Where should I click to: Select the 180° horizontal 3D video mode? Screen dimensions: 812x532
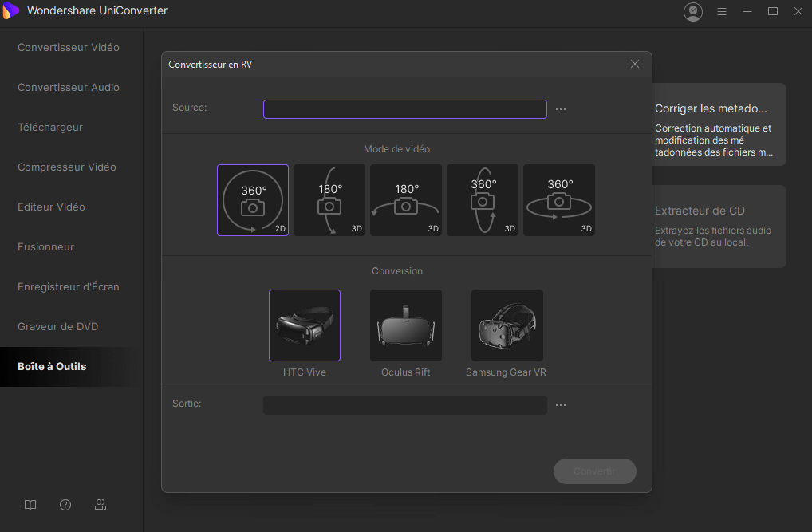click(406, 200)
